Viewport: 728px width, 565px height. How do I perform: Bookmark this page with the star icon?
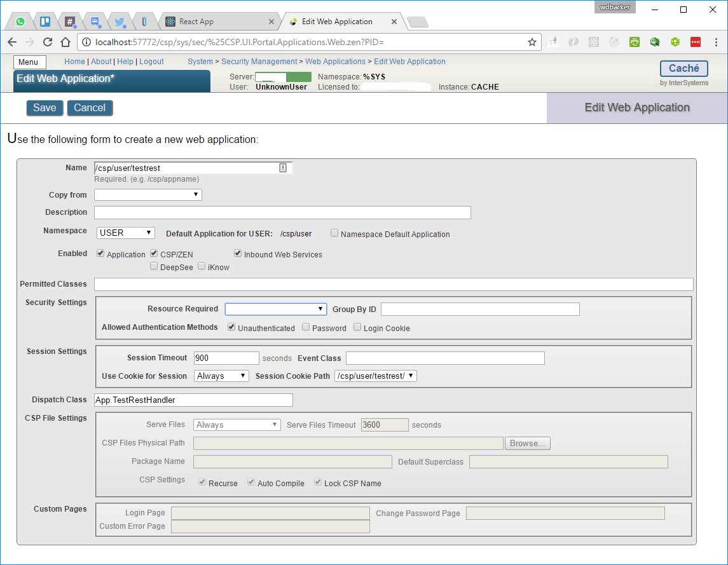pyautogui.click(x=532, y=42)
